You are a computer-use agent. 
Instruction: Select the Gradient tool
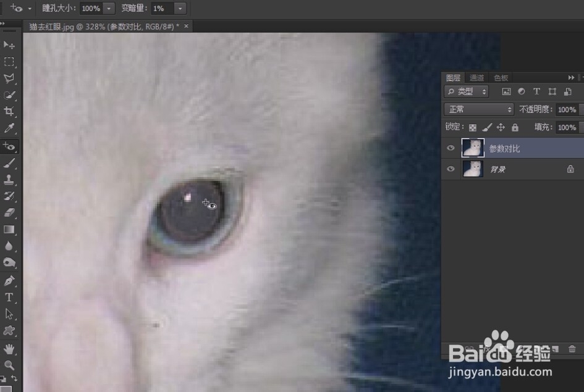pos(9,230)
